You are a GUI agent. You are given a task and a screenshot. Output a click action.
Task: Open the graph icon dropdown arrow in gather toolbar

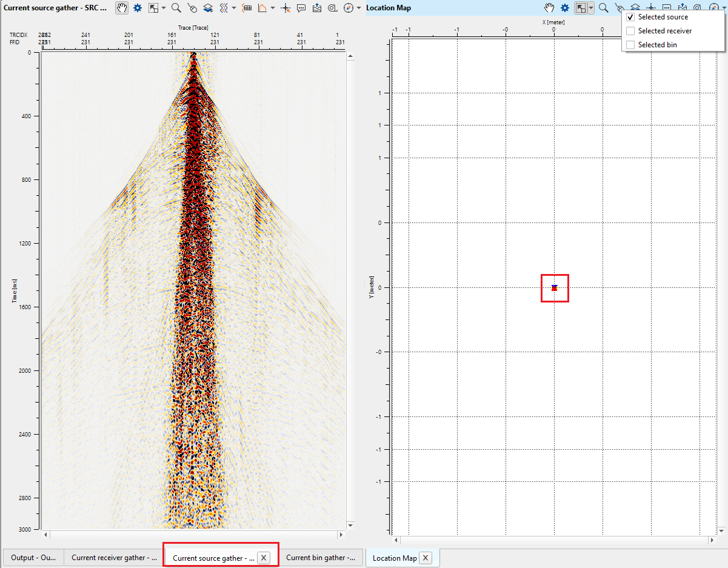pyautogui.click(x=273, y=8)
